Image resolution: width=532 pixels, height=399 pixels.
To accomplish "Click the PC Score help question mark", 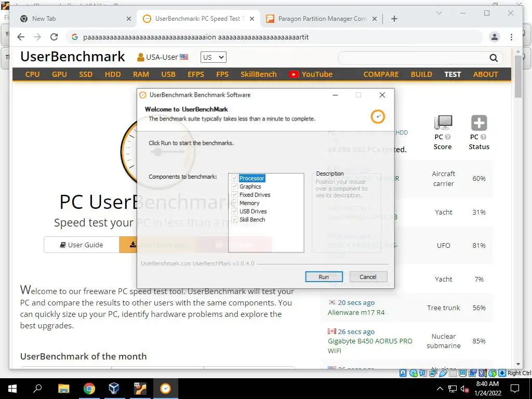I will pyautogui.click(x=448, y=137).
